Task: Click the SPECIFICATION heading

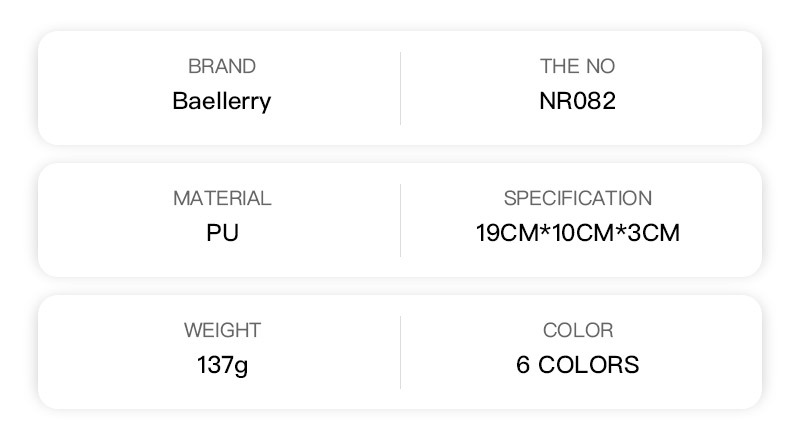Action: (578, 199)
